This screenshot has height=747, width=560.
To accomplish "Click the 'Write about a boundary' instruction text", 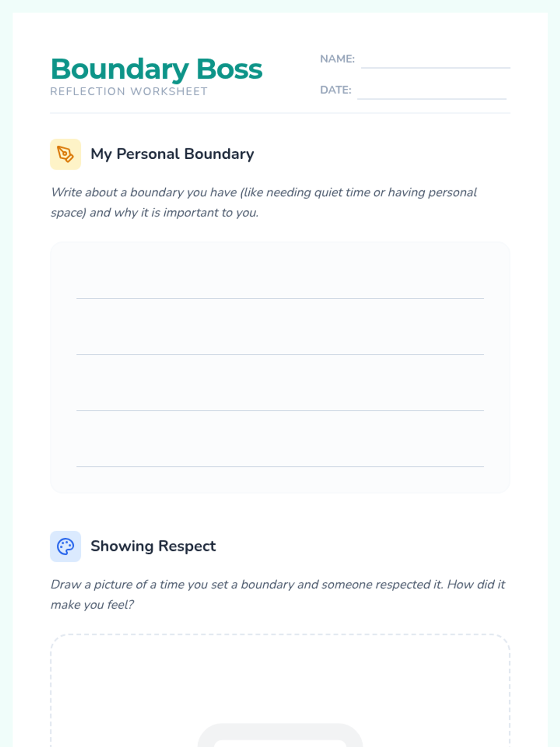I will 264,202.
